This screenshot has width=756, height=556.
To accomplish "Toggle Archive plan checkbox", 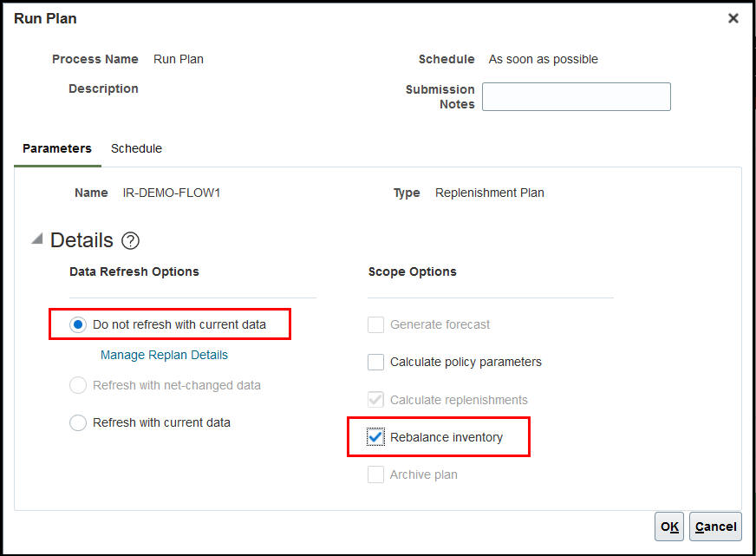I will tap(375, 474).
